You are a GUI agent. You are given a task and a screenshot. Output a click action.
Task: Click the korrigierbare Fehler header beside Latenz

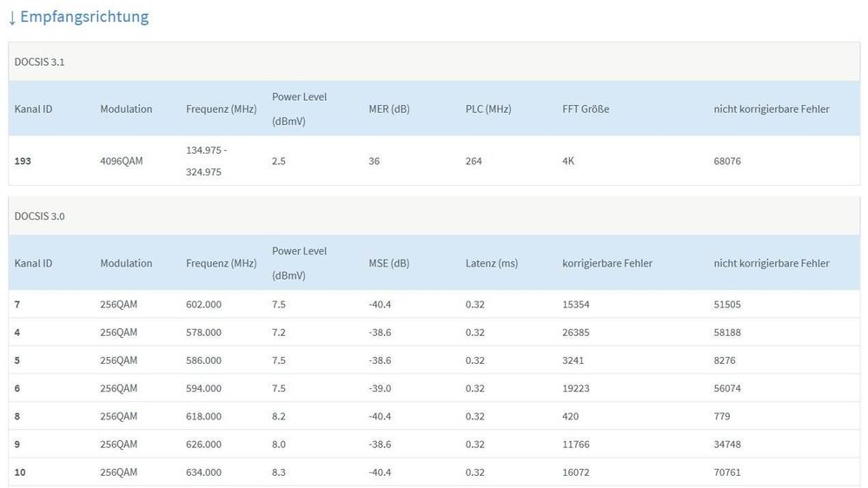(x=606, y=263)
